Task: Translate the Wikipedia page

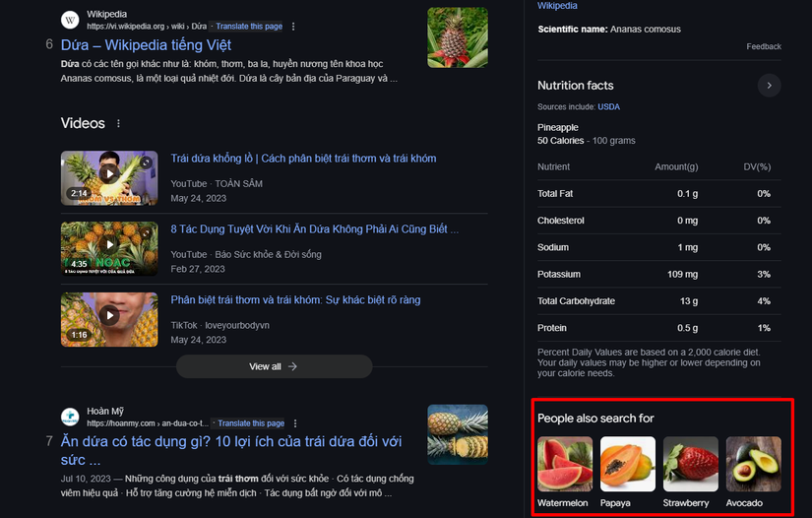Action: 249,27
